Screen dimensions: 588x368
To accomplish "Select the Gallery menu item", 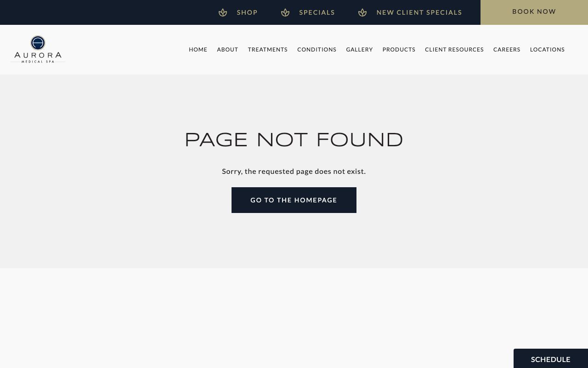I will 359,50.
